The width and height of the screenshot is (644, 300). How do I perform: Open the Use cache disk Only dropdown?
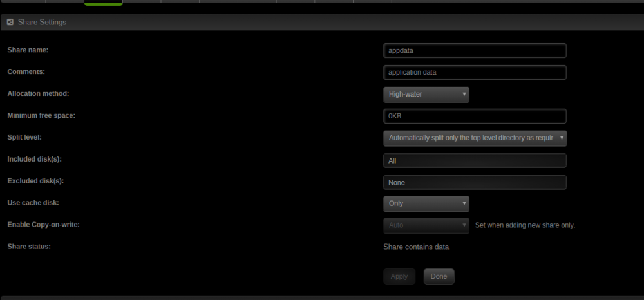tap(426, 203)
